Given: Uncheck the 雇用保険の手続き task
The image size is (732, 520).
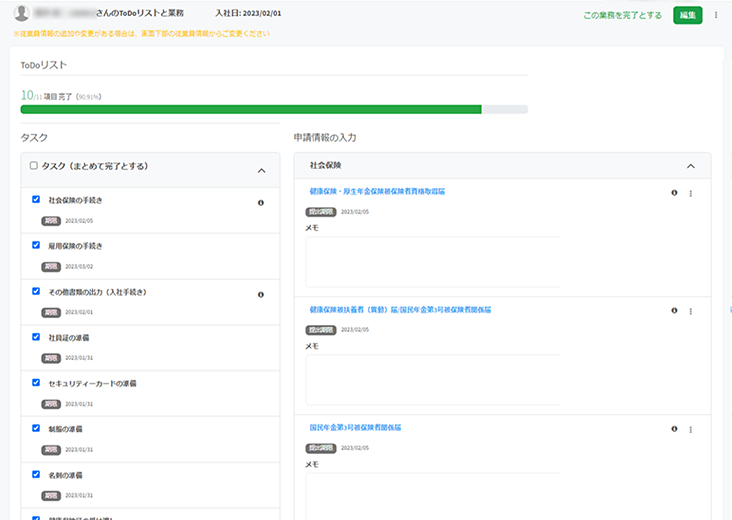Looking at the screenshot, I should click(36, 245).
